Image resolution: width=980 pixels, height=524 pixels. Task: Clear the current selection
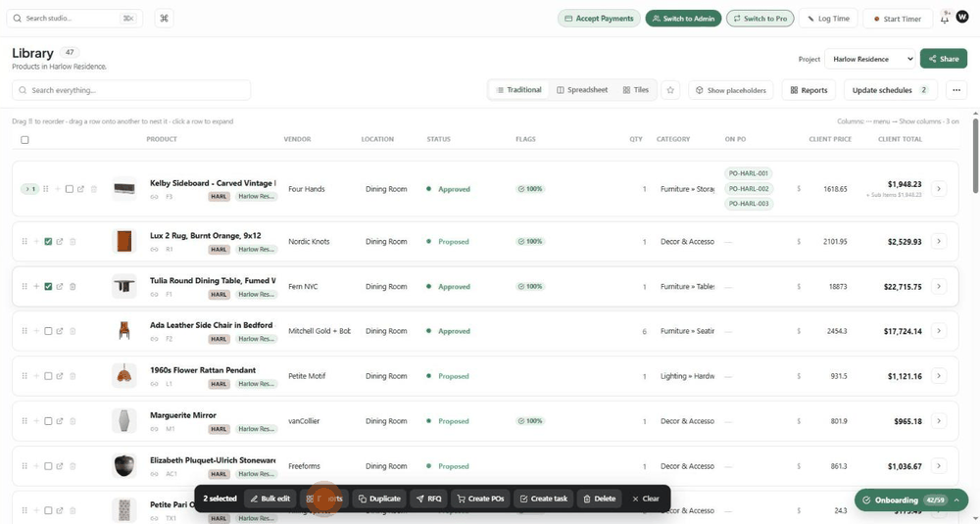point(646,499)
